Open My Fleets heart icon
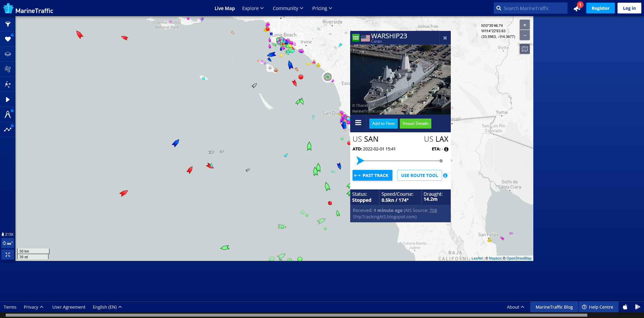 click(8, 39)
